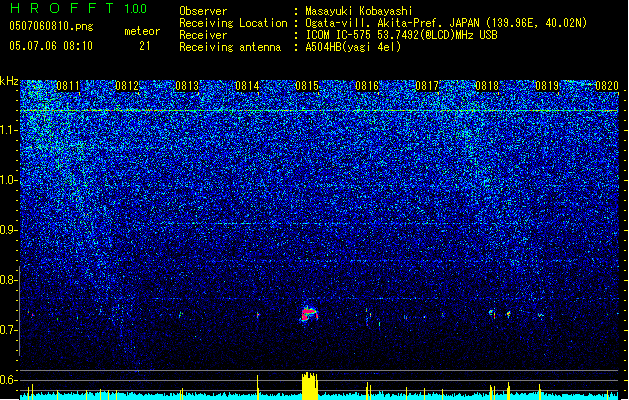Click the strong red meteor echo at 0815

point(309,314)
